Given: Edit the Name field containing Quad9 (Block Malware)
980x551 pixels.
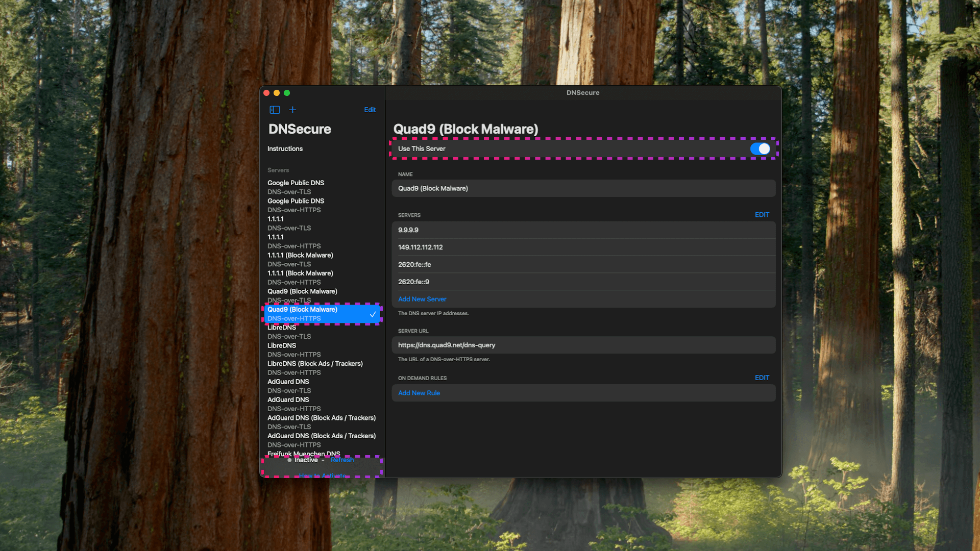Looking at the screenshot, I should pos(583,188).
